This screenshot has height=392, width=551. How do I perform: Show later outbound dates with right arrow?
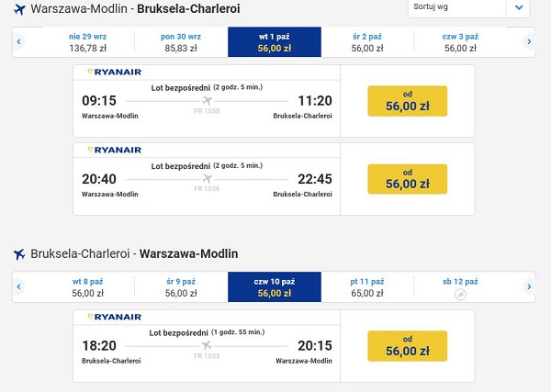tap(529, 42)
